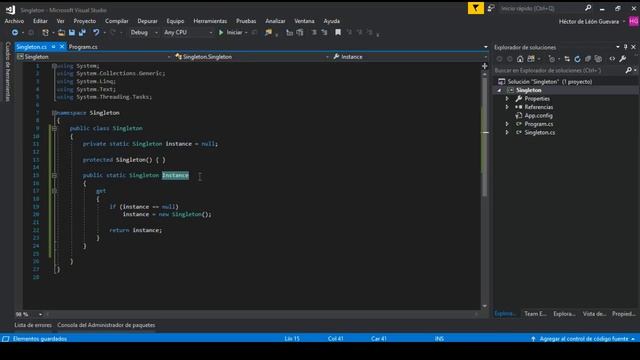Click the split editor icon above the scrollbar

tap(484, 66)
